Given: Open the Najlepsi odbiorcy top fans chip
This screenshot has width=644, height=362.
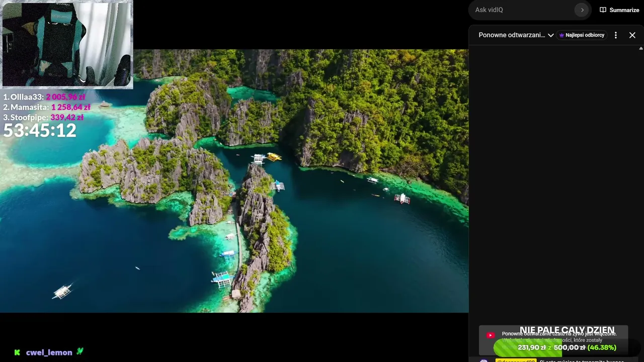Looking at the screenshot, I should coord(582,35).
